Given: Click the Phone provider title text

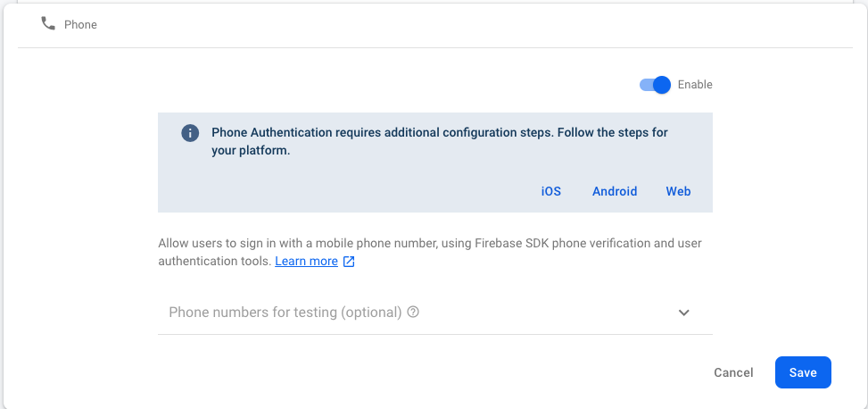Looking at the screenshot, I should point(80,24).
